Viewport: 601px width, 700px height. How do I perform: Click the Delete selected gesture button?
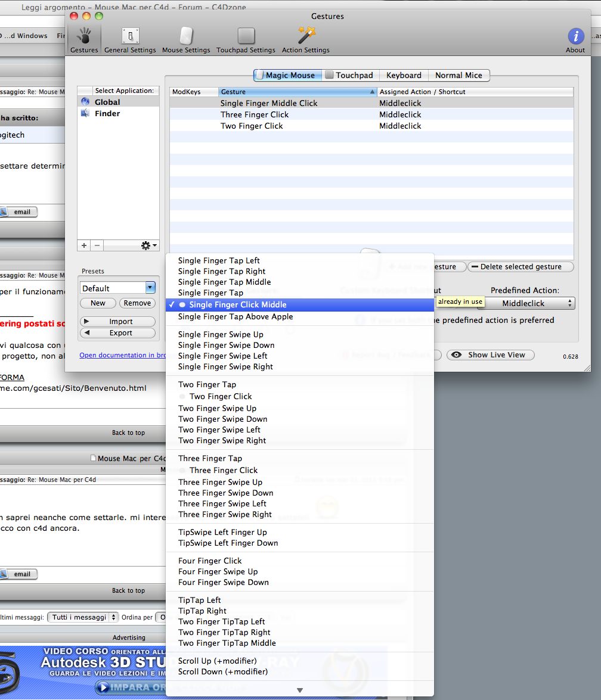[521, 267]
